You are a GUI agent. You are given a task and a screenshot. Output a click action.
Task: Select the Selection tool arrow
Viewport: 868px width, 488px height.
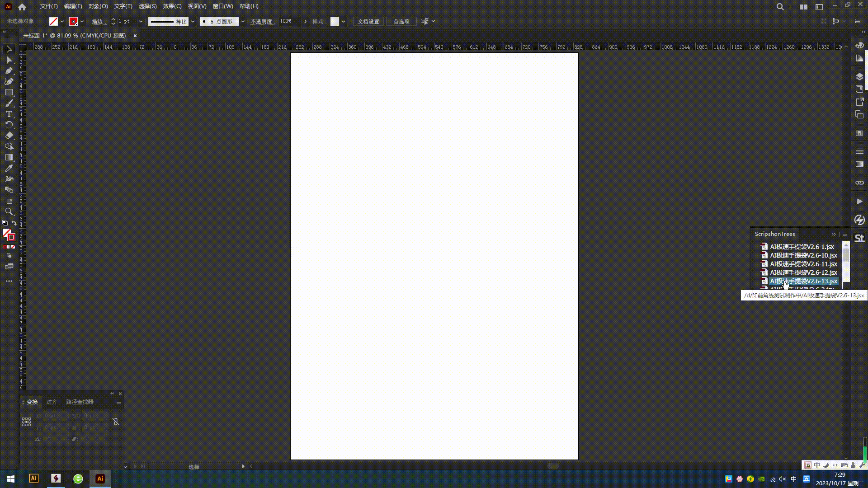(9, 49)
